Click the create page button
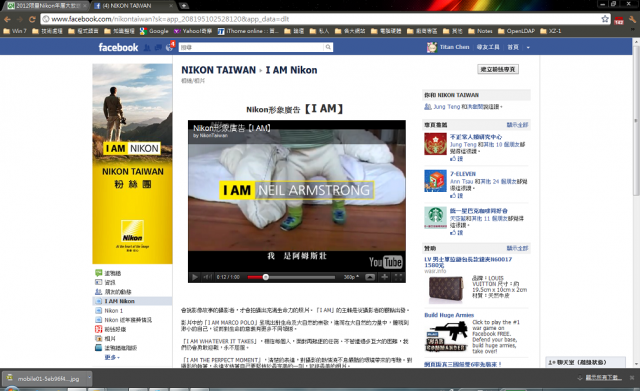This screenshot has height=391, width=640. 498,69
